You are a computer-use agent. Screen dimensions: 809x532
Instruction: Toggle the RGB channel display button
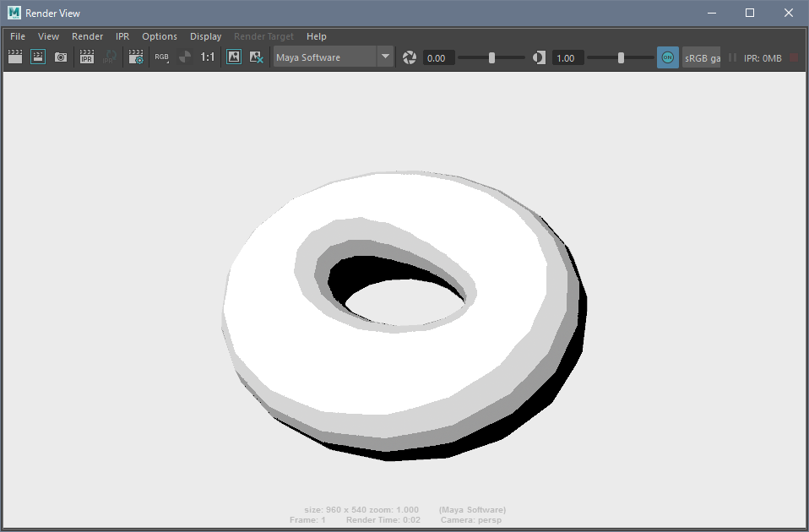coord(161,57)
